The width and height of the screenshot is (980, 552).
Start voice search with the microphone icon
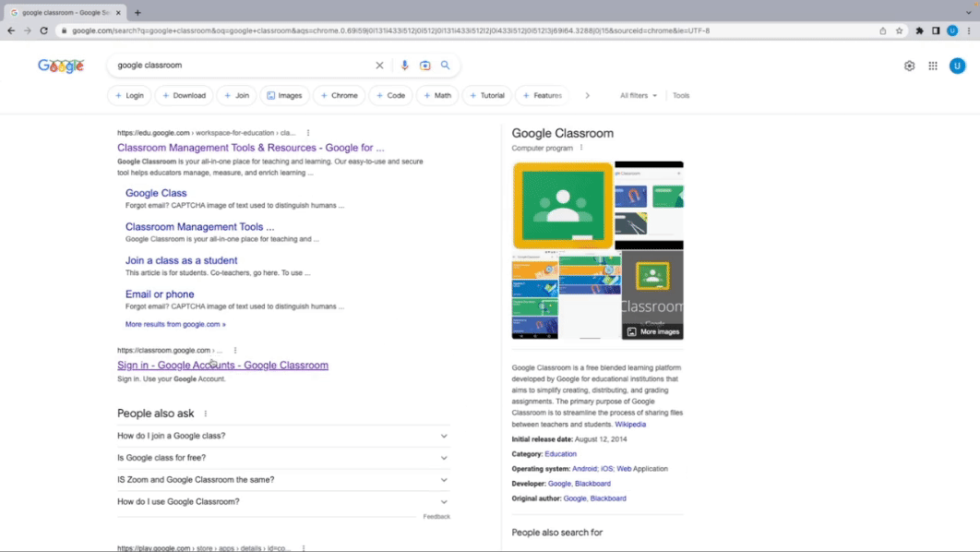404,65
